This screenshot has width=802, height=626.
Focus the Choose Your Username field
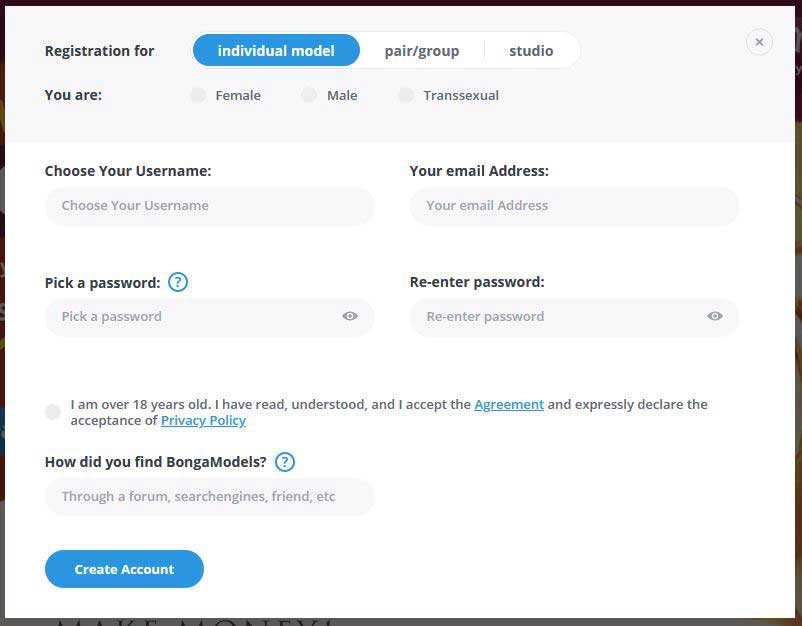(209, 206)
